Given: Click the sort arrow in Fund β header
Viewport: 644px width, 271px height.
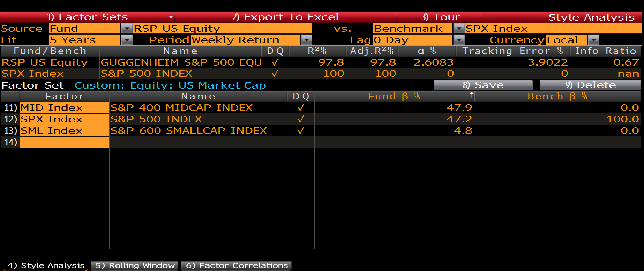Looking at the screenshot, I should [472, 95].
